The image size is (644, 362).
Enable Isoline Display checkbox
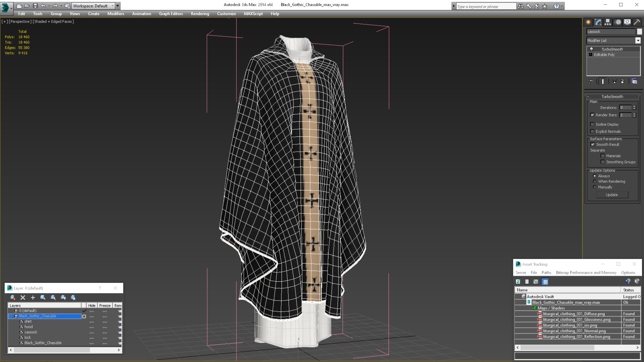click(592, 124)
